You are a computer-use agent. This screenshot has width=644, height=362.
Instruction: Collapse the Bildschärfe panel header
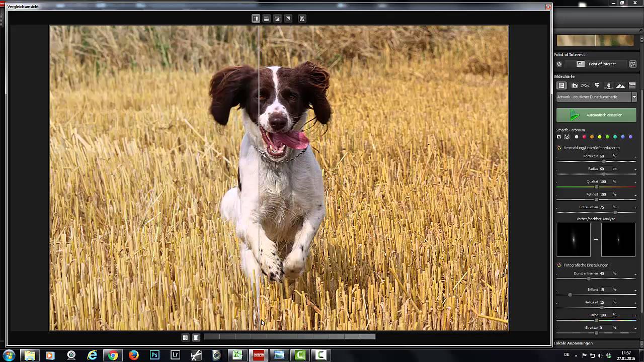pos(564,76)
